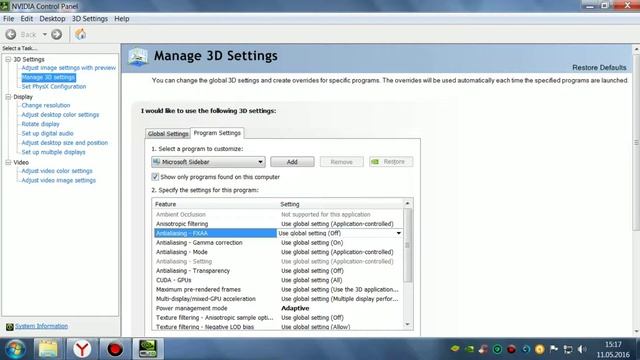Screen dimensions: 640x360
Task: Select the Maximum pre-rendered frames row
Action: [278, 289]
